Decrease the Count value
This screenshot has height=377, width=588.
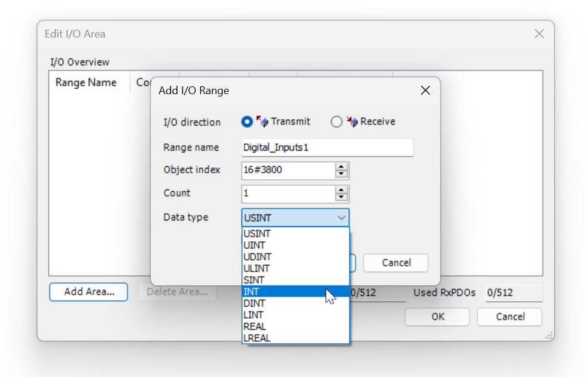pyautogui.click(x=341, y=197)
